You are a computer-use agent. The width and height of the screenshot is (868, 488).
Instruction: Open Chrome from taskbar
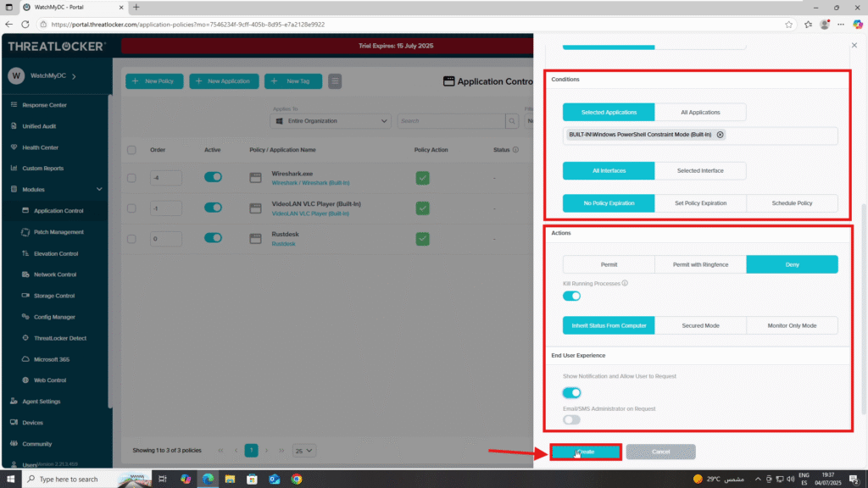(297, 480)
